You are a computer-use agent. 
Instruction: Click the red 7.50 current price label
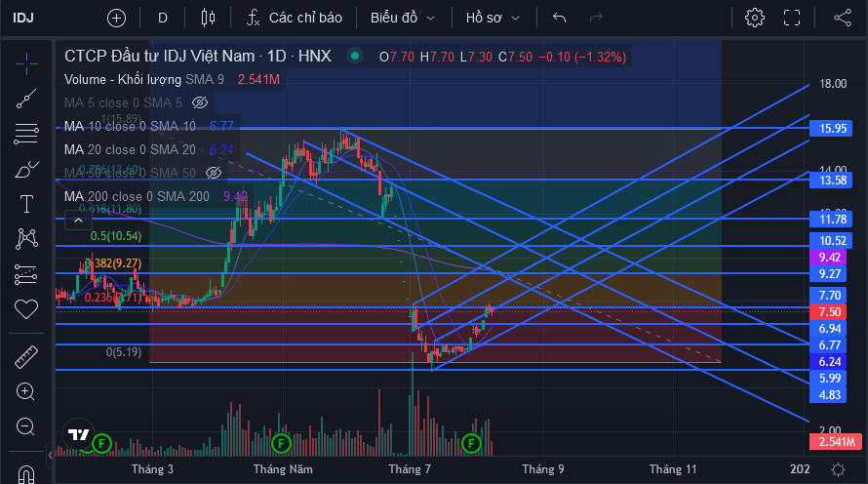pyautogui.click(x=829, y=312)
